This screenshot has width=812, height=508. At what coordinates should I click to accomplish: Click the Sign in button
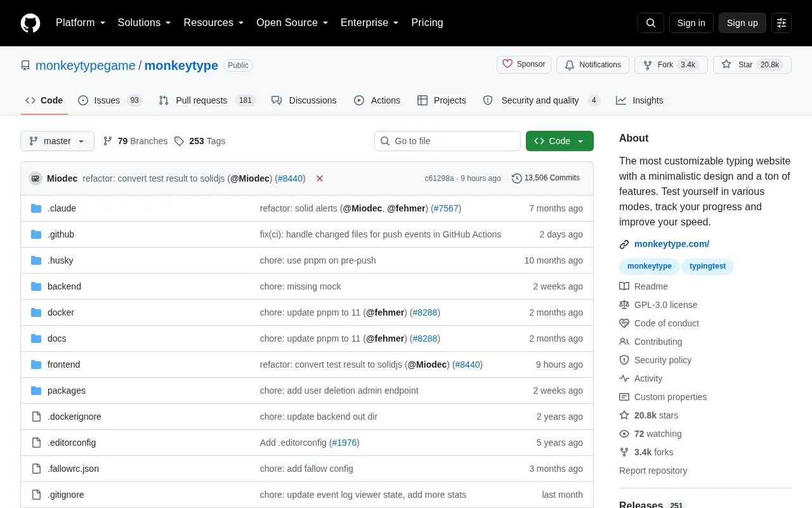point(691,23)
